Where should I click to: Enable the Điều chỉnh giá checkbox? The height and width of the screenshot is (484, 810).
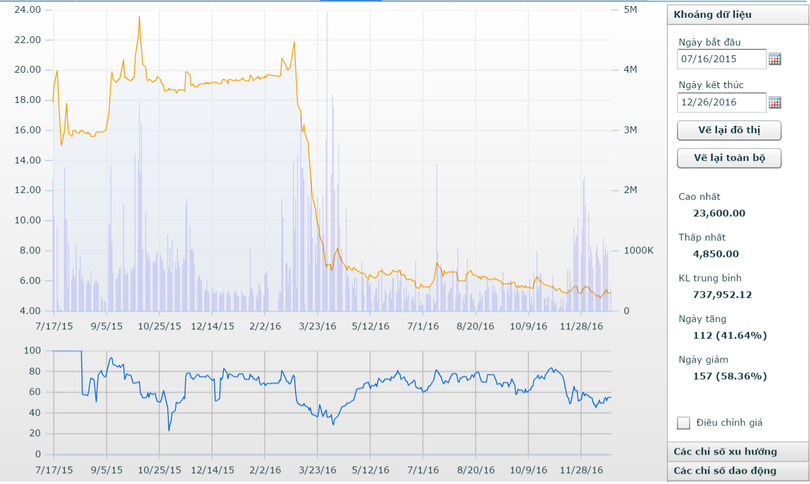coord(684,423)
